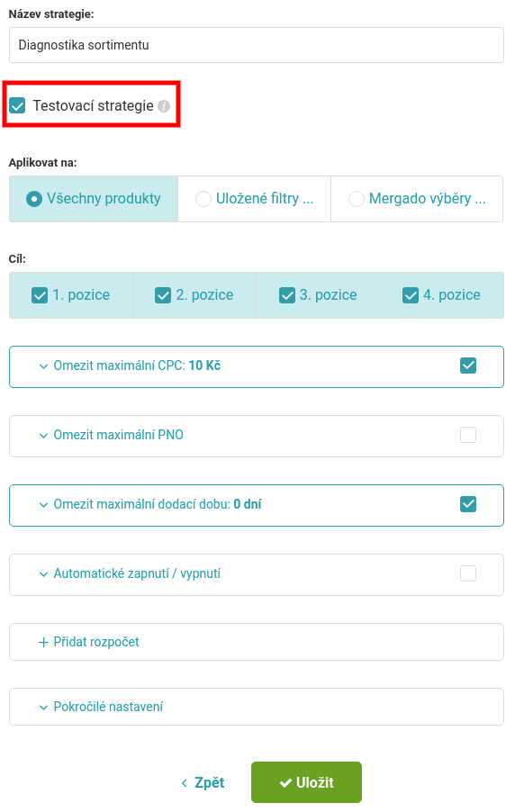Click the info icon next to Testovací strategie
This screenshot has height=812, width=515.
pos(164,106)
